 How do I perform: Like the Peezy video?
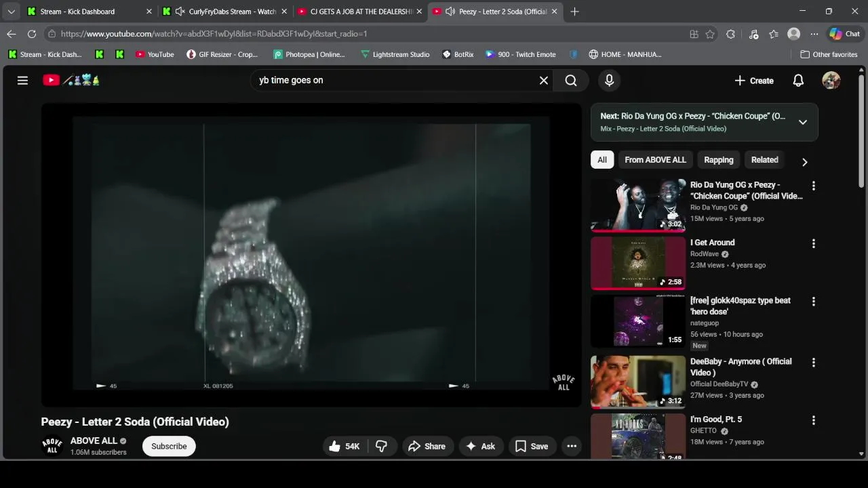pyautogui.click(x=344, y=446)
